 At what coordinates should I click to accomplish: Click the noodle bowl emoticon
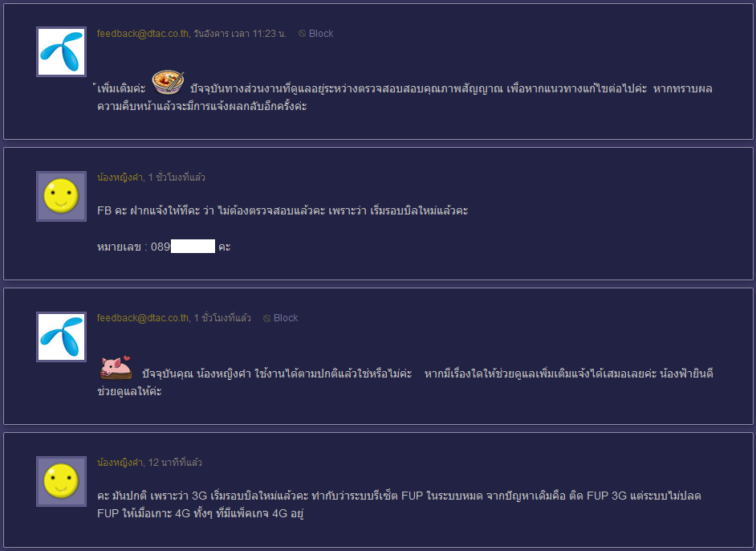pyautogui.click(x=168, y=82)
